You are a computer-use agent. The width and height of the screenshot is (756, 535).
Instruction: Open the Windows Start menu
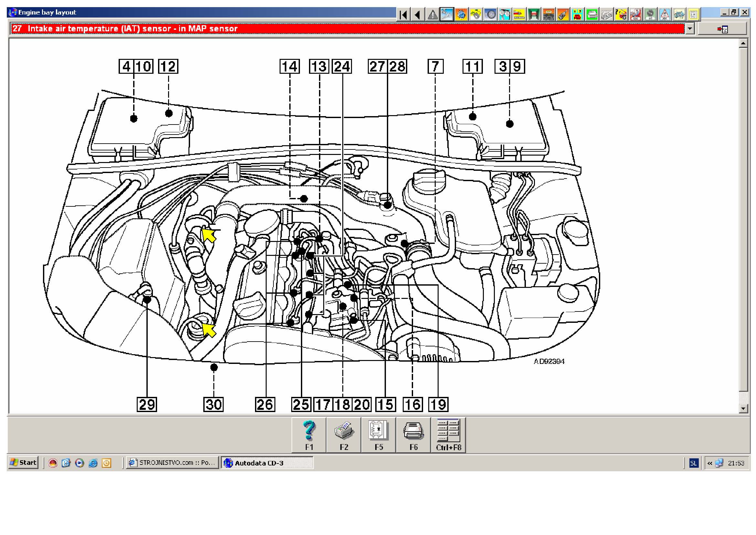click(23, 463)
